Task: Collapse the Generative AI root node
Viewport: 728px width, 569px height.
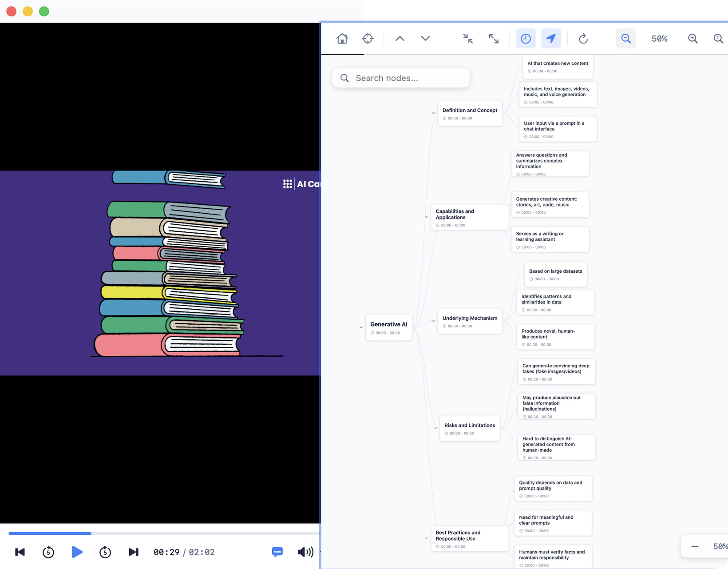Action: [x=361, y=327]
